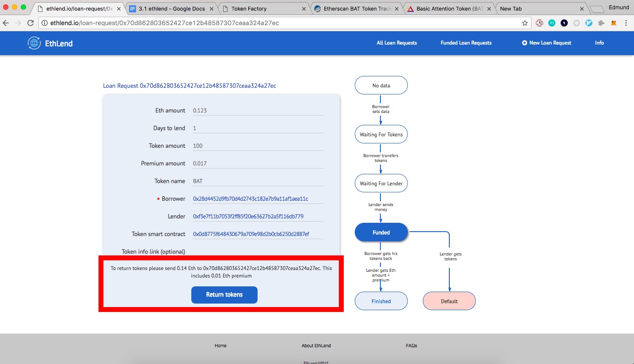This screenshot has height=364, width=634.
Task: Click the Edmund profile button
Action: click(x=619, y=8)
